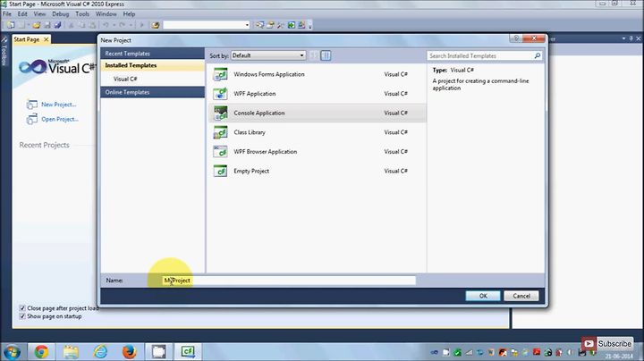Click the search magnifier in Installed Templates
Viewport: 644px width, 361px height.
coord(538,55)
